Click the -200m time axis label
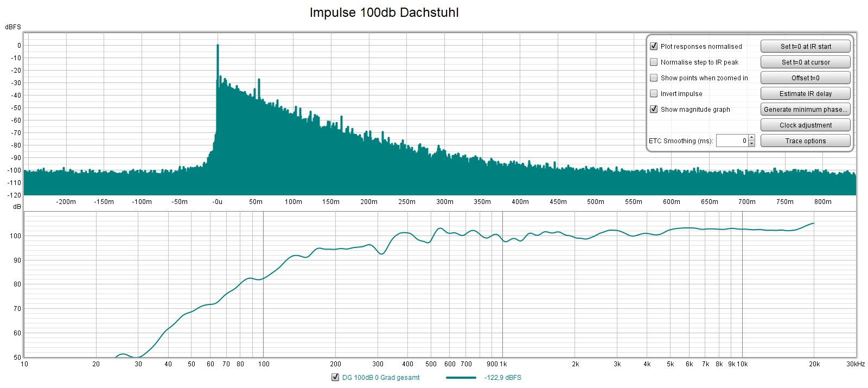This screenshot has height=388, width=868. [x=66, y=202]
